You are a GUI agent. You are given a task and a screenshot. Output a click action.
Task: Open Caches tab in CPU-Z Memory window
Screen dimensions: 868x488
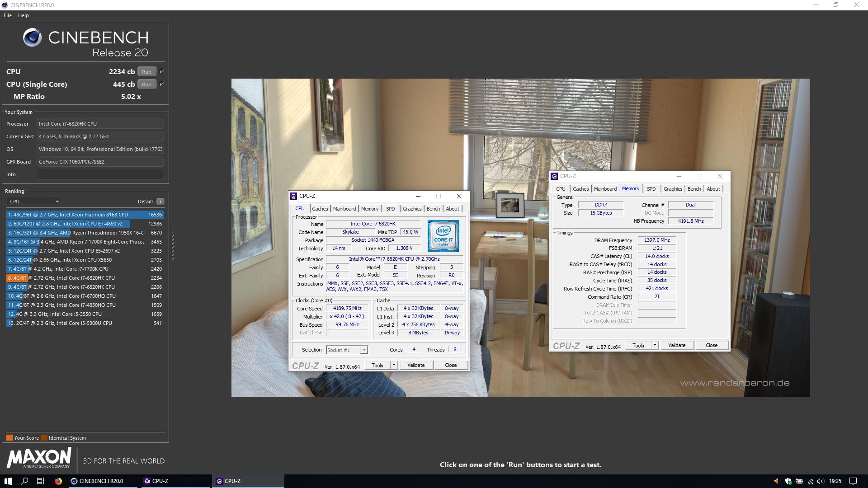point(581,189)
